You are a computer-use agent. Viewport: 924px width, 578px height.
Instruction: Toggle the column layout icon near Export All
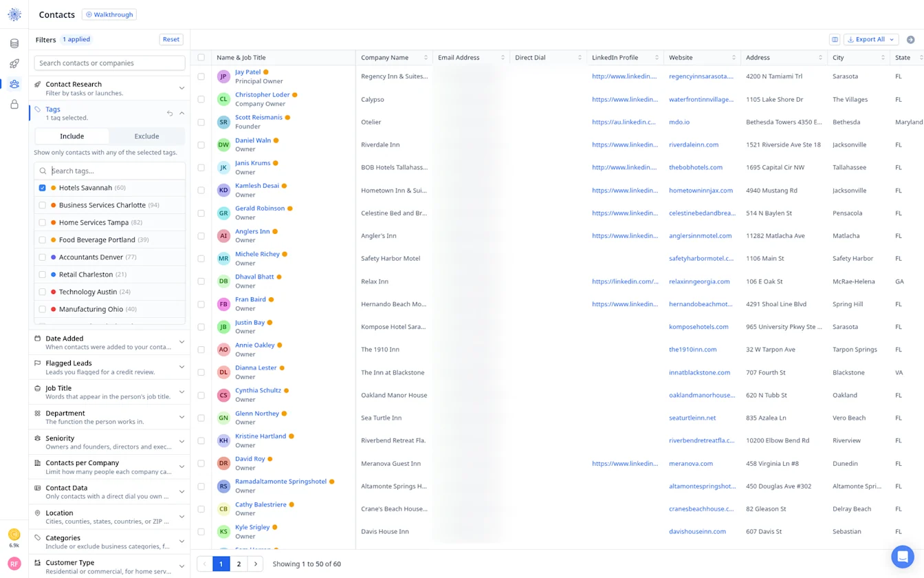tap(835, 39)
